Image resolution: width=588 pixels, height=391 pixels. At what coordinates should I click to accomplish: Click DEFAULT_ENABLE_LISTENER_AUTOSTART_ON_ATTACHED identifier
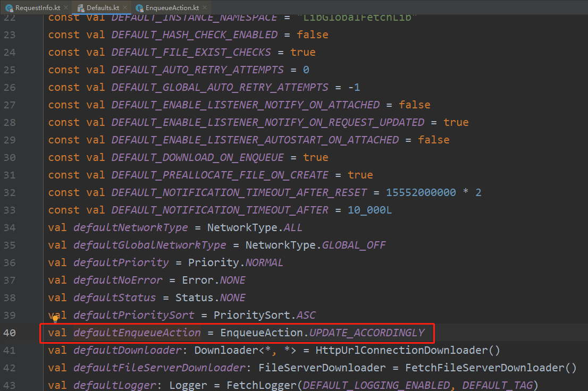(255, 140)
